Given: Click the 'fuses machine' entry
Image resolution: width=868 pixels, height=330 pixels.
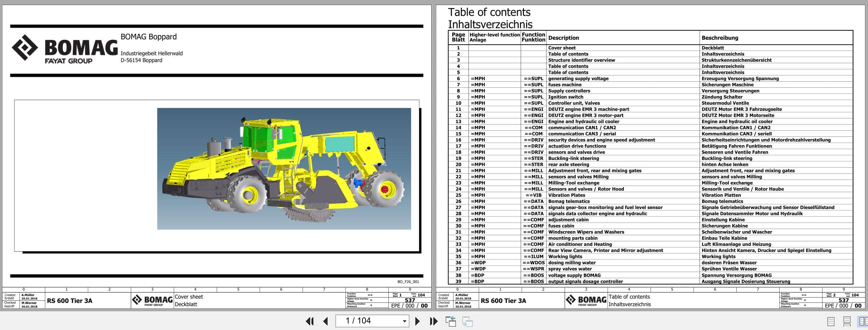Looking at the screenshot, I should 565,84.
